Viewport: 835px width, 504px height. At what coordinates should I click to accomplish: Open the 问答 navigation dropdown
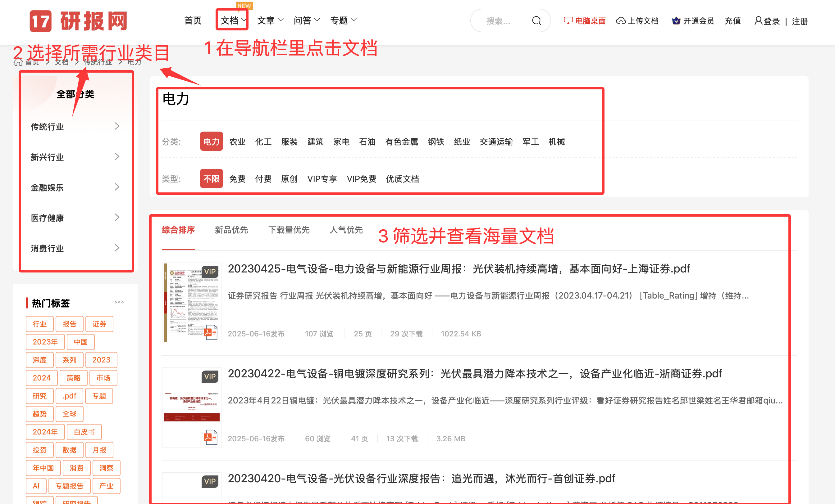pyautogui.click(x=307, y=20)
